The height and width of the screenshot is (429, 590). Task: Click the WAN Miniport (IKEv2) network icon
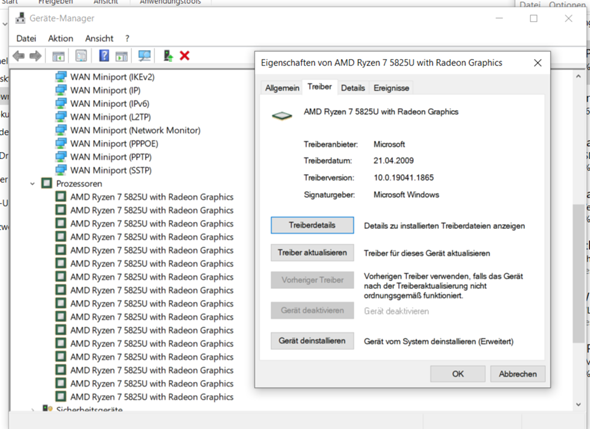61,77
